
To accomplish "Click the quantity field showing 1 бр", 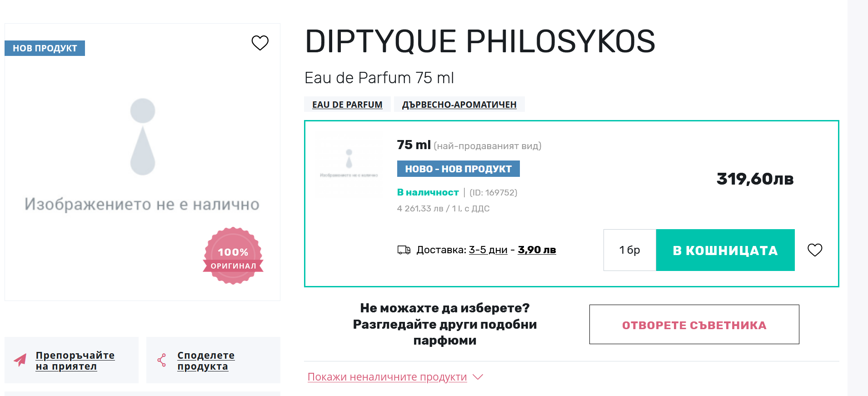I will coord(630,250).
